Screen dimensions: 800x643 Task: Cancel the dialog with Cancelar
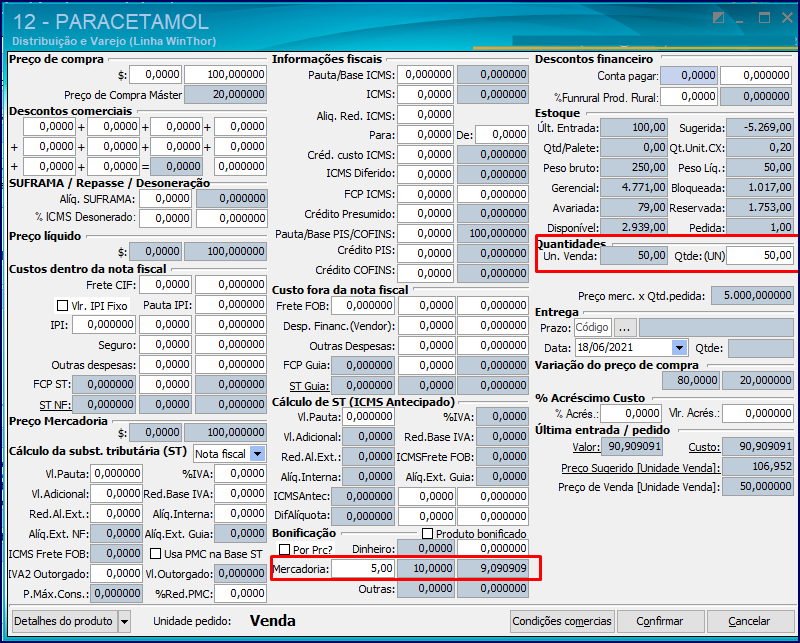click(x=749, y=622)
